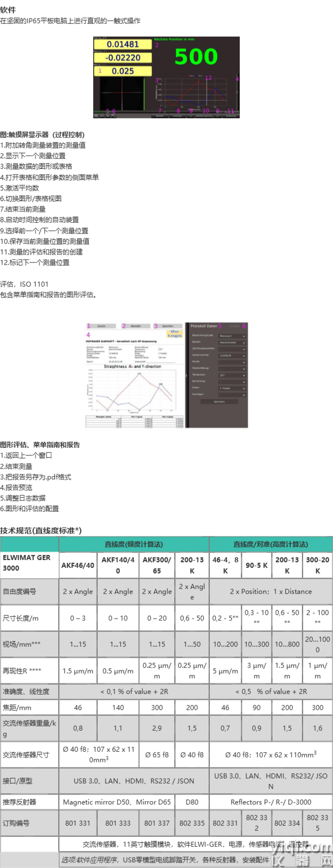
Task: Click the cell 'Reflectors P-/ R-/ D-3000'
Action: 271,802
